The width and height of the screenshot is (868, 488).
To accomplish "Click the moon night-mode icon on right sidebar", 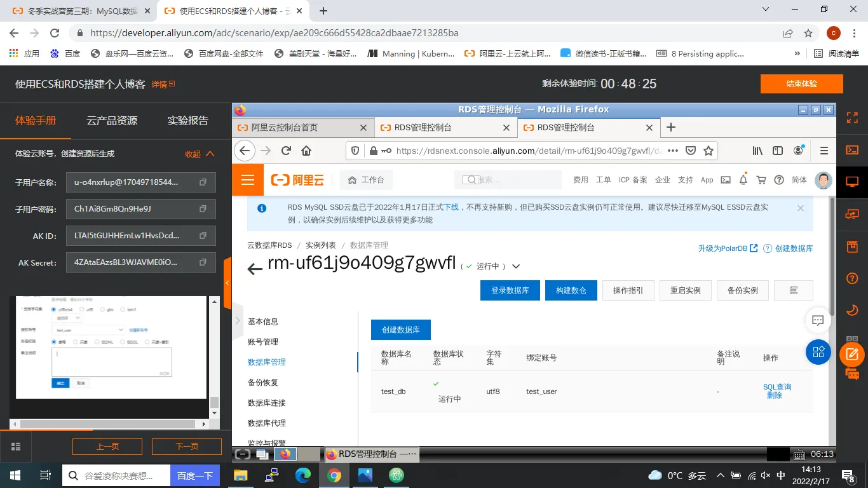I will pyautogui.click(x=852, y=310).
